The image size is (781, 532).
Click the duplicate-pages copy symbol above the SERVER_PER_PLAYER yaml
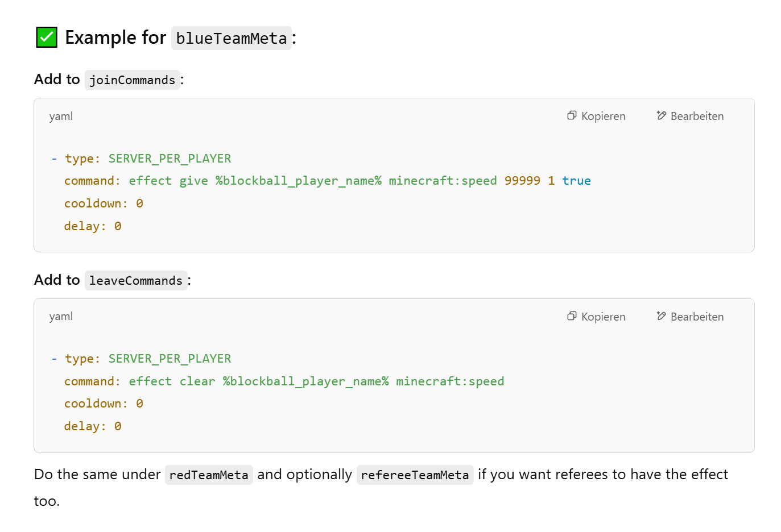(571, 115)
